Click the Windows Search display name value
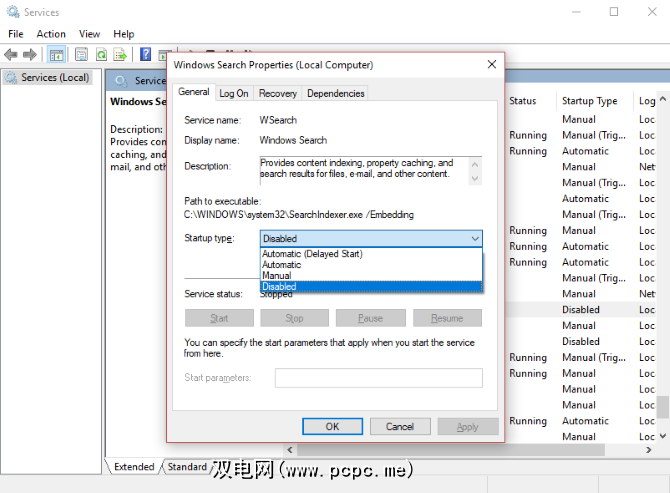Screen dimensions: 670x493 (293, 140)
